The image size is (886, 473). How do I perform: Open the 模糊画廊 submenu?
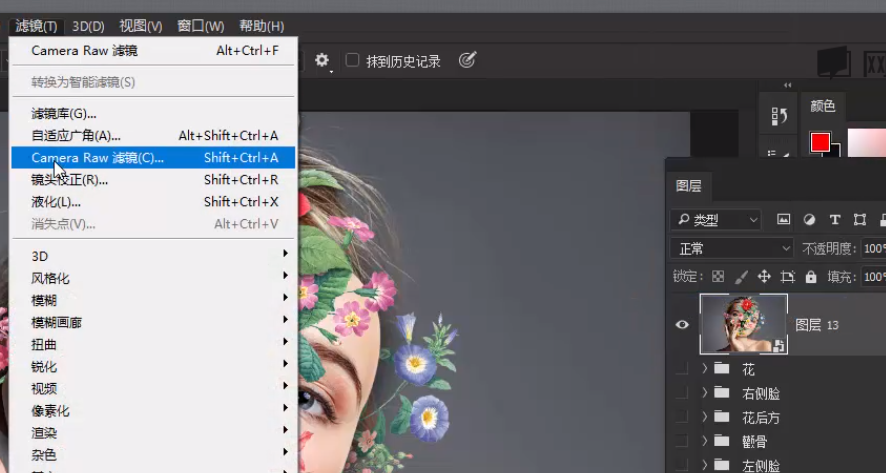click(x=153, y=322)
